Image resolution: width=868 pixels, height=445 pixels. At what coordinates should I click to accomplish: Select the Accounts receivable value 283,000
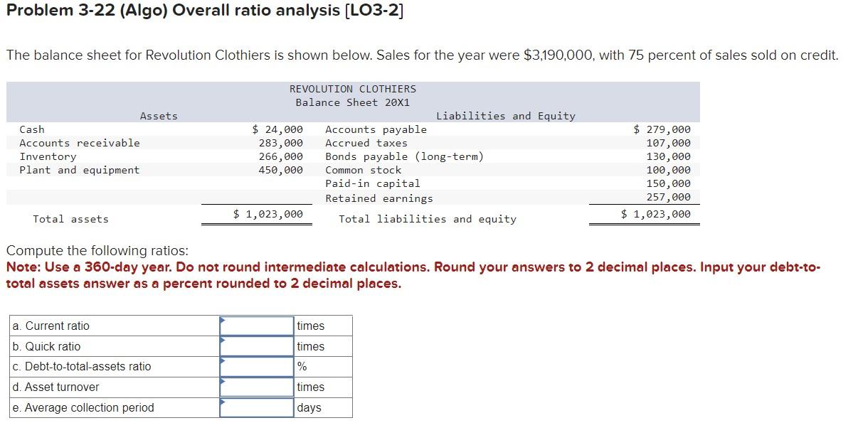coord(283,142)
